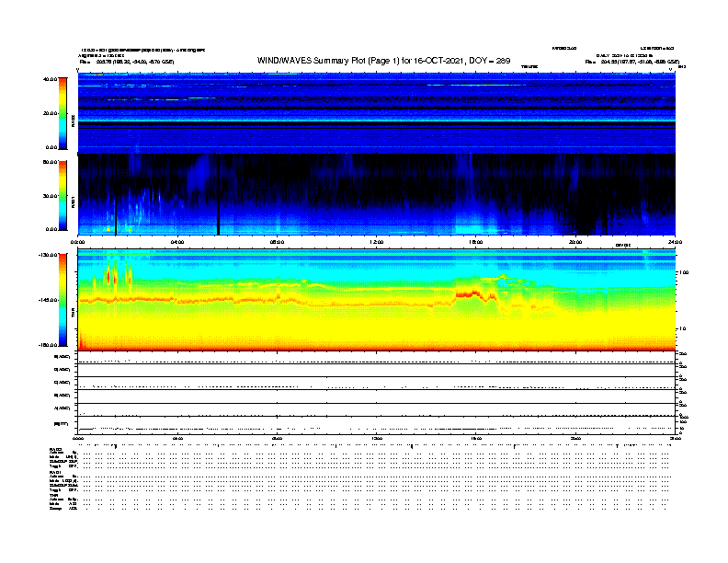The width and height of the screenshot is (728, 563).
Task: Click the top-left position coordinates text
Action: [126, 62]
